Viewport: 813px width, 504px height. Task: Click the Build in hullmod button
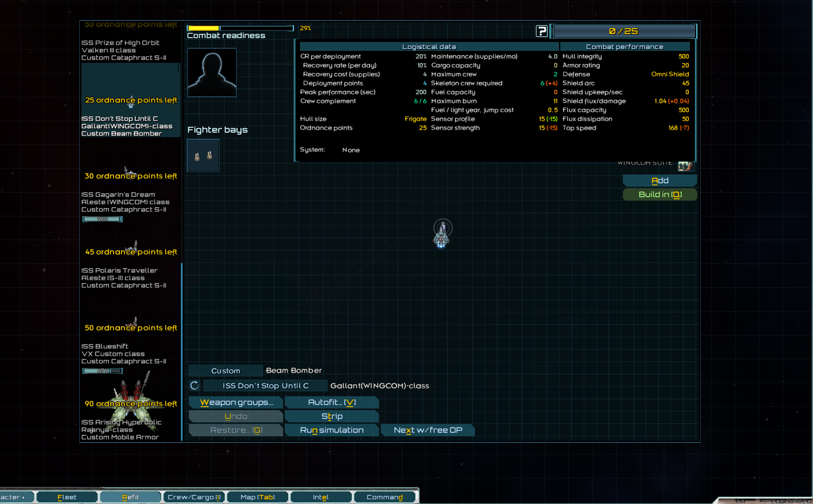click(x=660, y=194)
